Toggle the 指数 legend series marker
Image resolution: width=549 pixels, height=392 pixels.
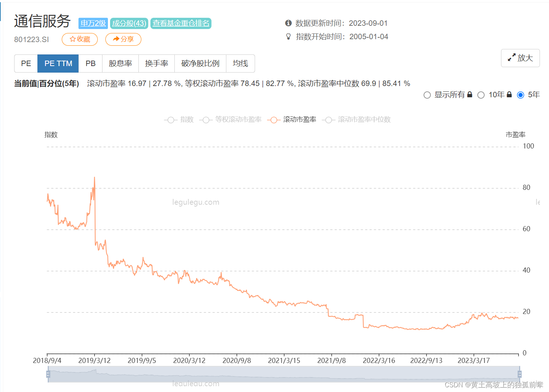point(170,120)
